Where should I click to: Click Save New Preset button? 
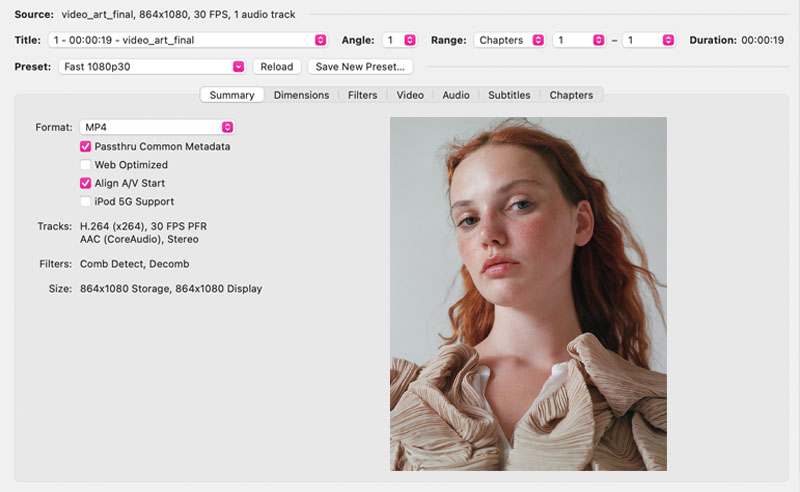click(x=360, y=67)
